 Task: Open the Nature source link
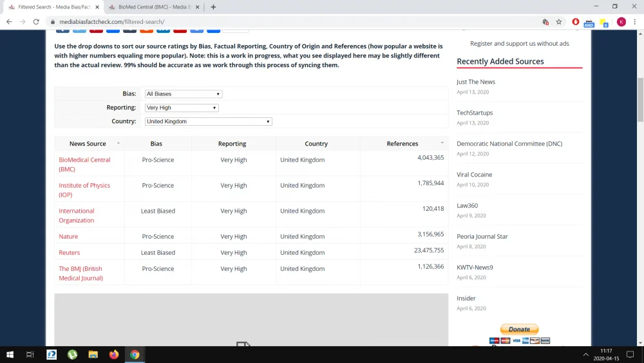tap(68, 237)
